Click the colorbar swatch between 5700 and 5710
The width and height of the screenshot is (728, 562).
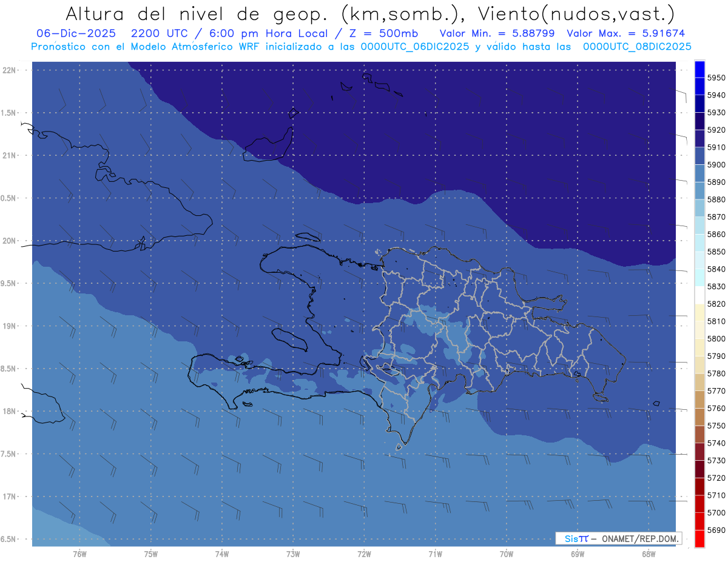tap(699, 504)
